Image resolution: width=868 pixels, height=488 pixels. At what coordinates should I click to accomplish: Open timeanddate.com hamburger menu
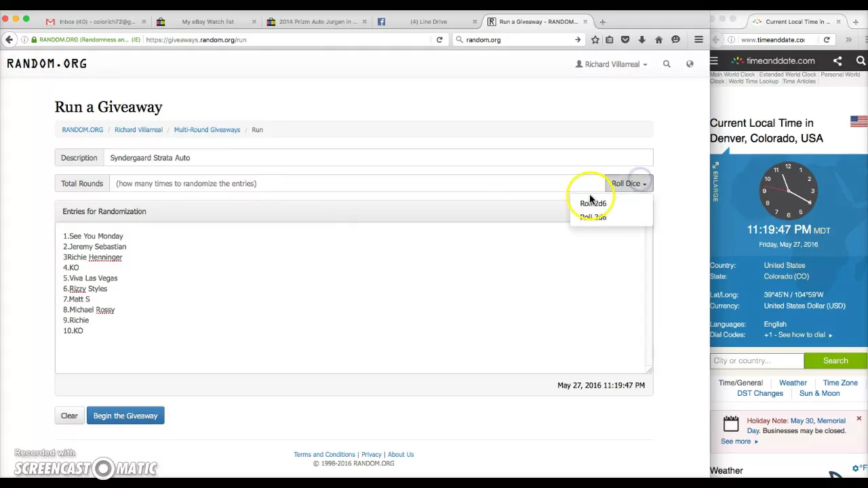pos(714,61)
